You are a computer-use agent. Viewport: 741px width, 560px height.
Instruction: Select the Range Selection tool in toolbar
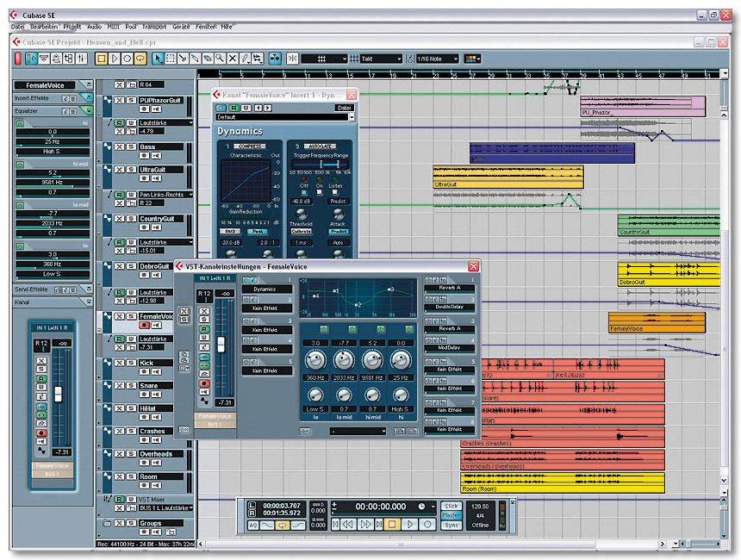(x=170, y=59)
